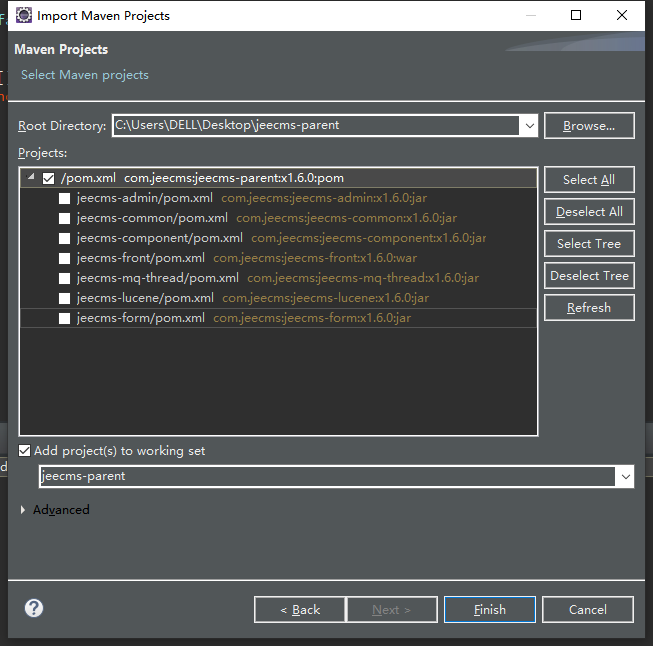
Task: Expand the Advanced section
Action: click(23, 510)
